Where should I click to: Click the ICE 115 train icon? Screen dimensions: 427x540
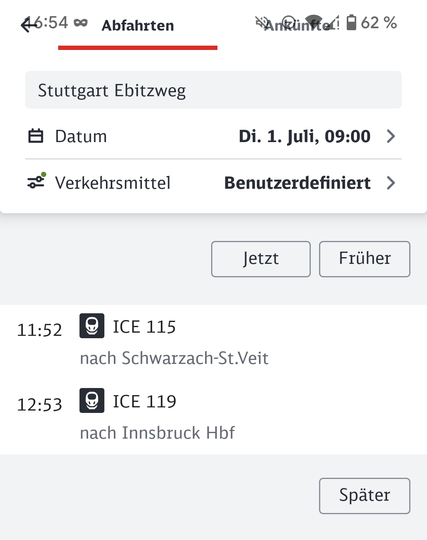[92, 325]
